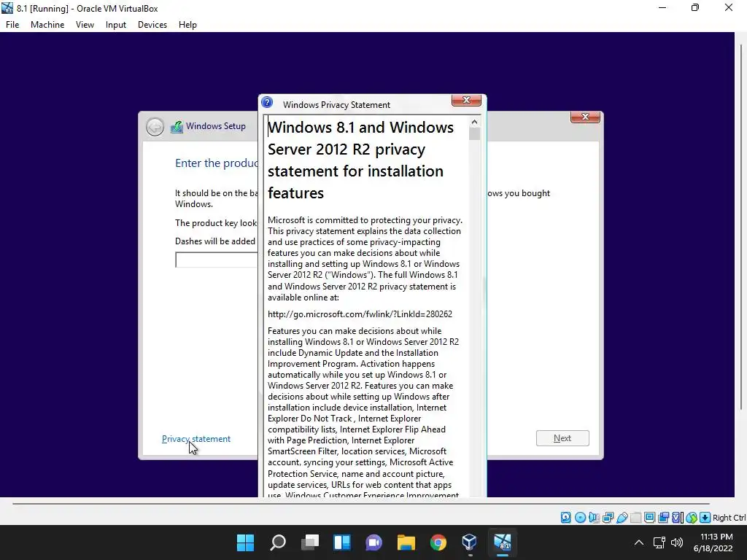Image resolution: width=747 pixels, height=560 pixels.
Task: Show hidden system tray icons
Action: coord(639,542)
